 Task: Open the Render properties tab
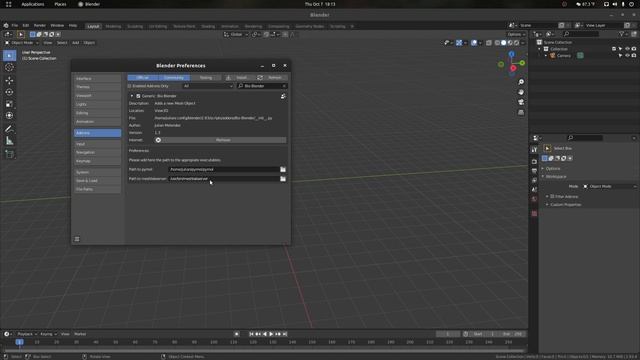click(x=534, y=162)
